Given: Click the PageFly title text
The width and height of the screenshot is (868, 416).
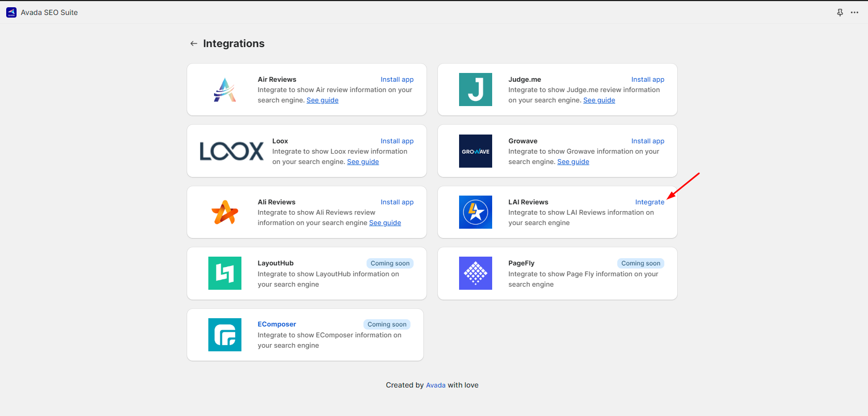Looking at the screenshot, I should [521, 263].
